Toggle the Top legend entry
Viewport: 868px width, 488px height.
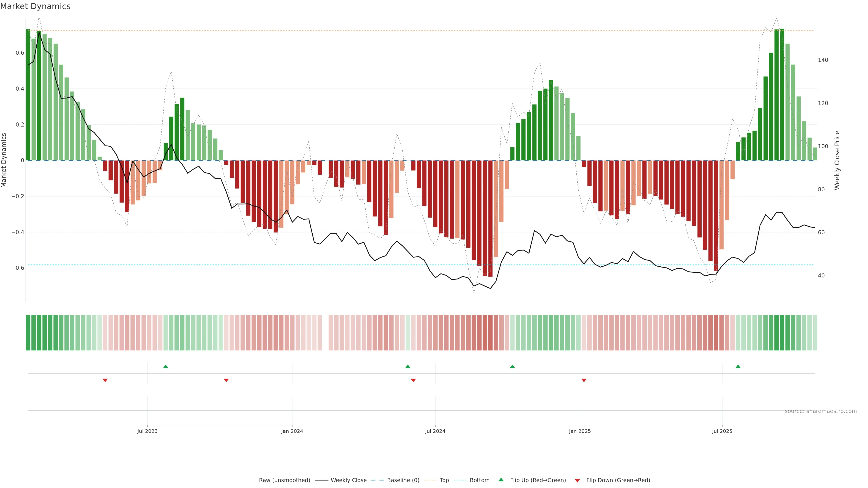click(444, 480)
